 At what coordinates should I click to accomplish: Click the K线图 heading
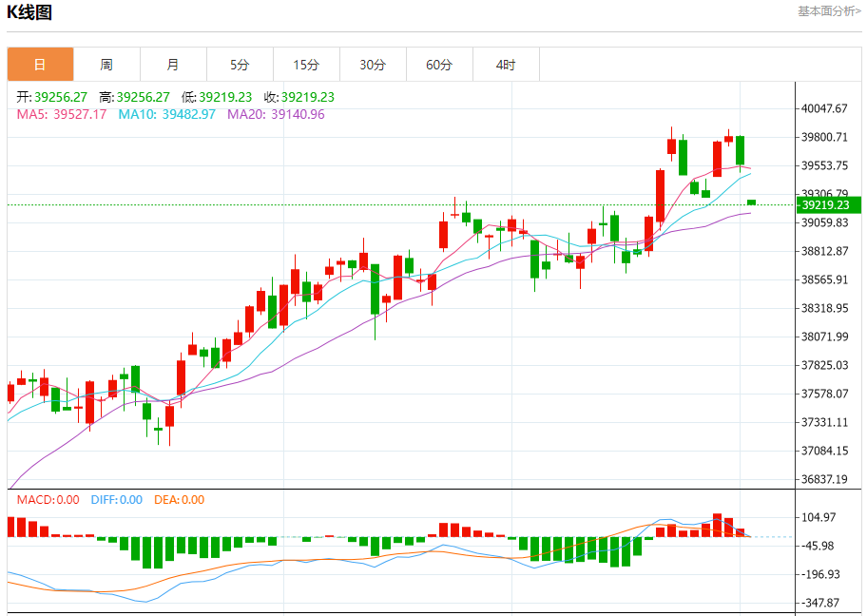coord(29,11)
